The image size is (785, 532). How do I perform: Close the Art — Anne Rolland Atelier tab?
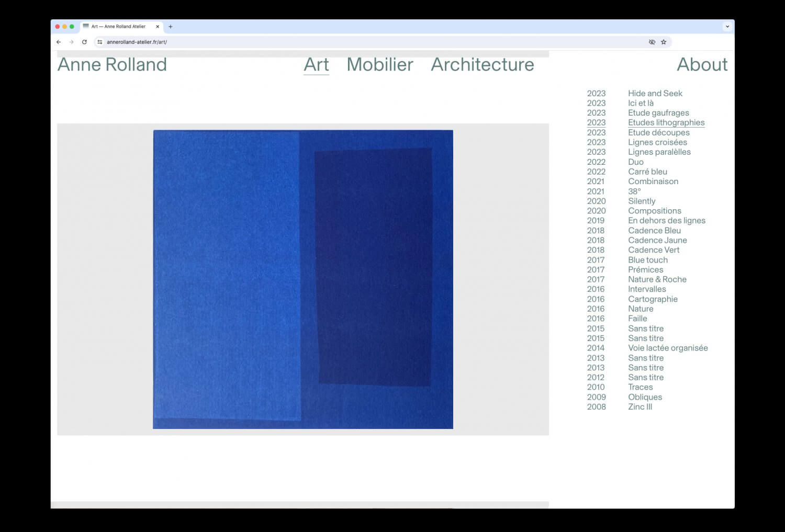158,27
